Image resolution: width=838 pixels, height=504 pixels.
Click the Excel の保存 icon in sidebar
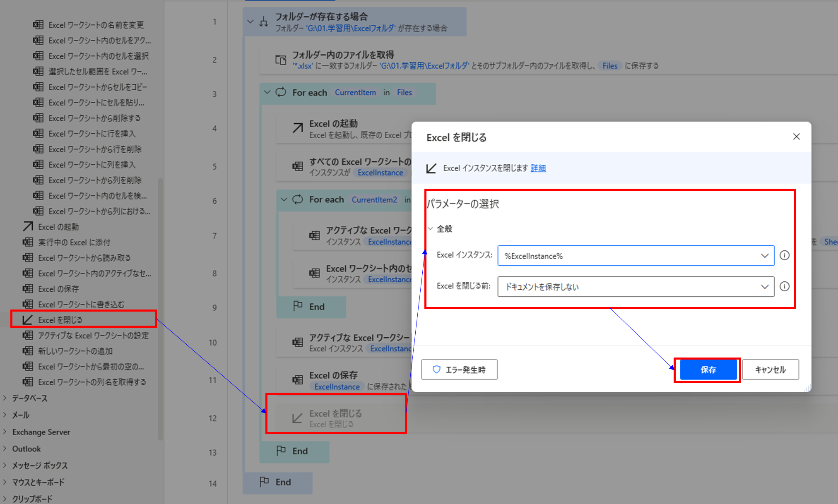click(28, 289)
